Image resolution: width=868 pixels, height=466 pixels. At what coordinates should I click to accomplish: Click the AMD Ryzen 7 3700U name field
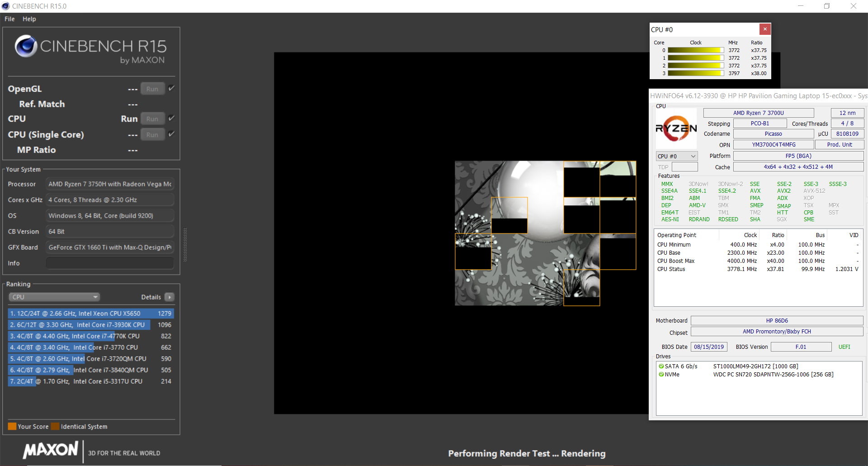(x=759, y=113)
